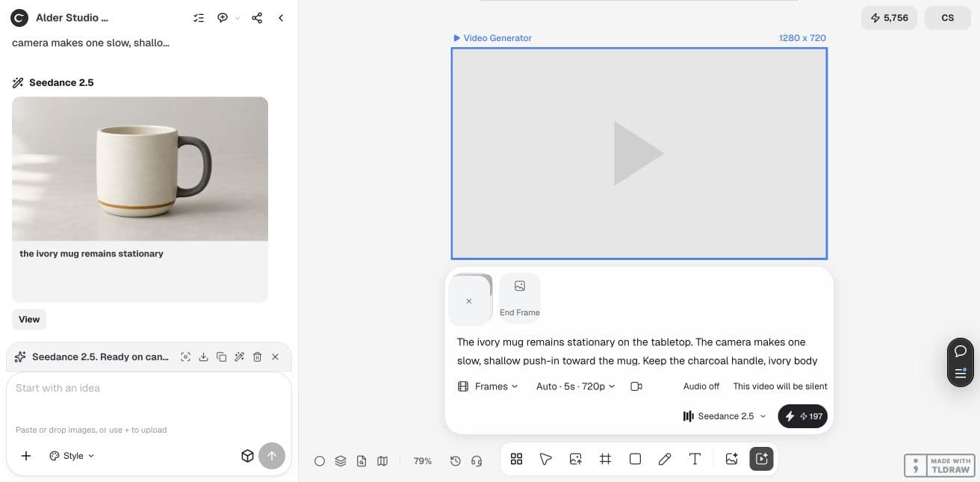Click the 5,756 credits balance button
This screenshot has width=980, height=482.
click(890, 18)
